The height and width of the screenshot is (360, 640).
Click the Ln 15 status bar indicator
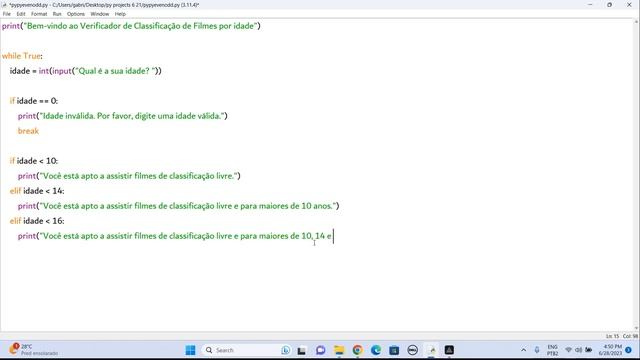click(612, 336)
